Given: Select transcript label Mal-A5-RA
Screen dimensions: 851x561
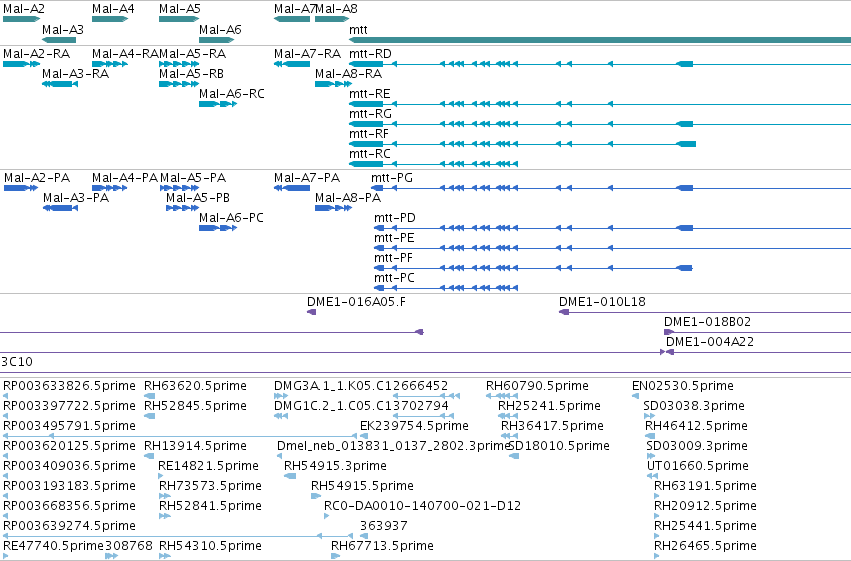Looking at the screenshot, I should [x=193, y=54].
